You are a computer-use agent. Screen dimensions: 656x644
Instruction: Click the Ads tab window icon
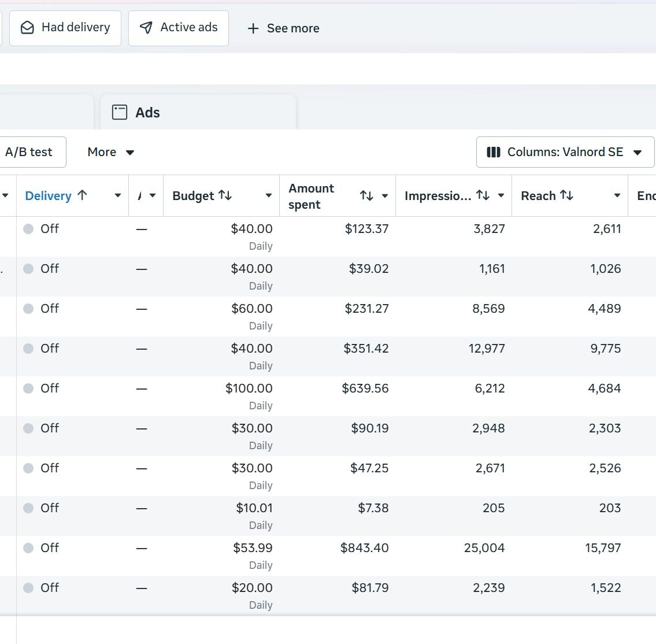click(119, 112)
